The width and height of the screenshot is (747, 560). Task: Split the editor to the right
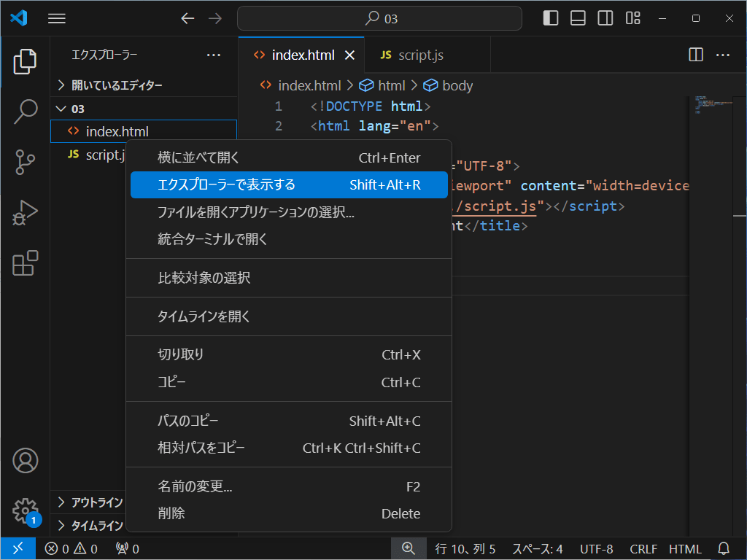tap(695, 55)
